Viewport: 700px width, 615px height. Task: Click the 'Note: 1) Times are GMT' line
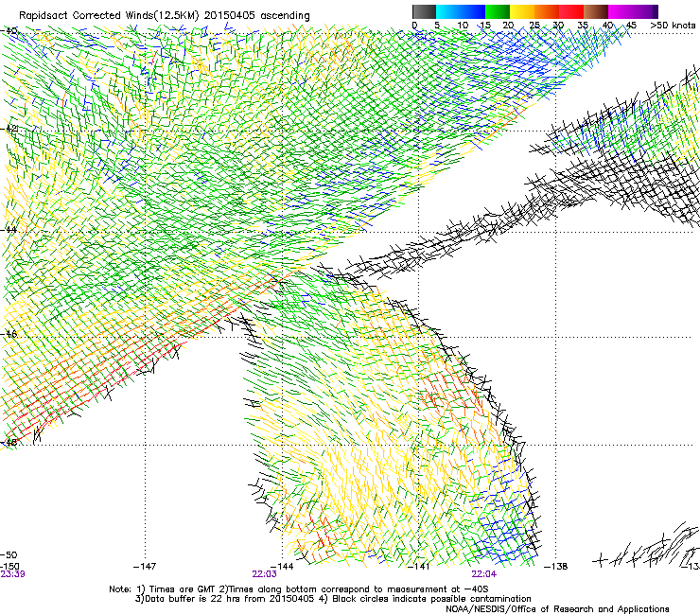[299, 589]
